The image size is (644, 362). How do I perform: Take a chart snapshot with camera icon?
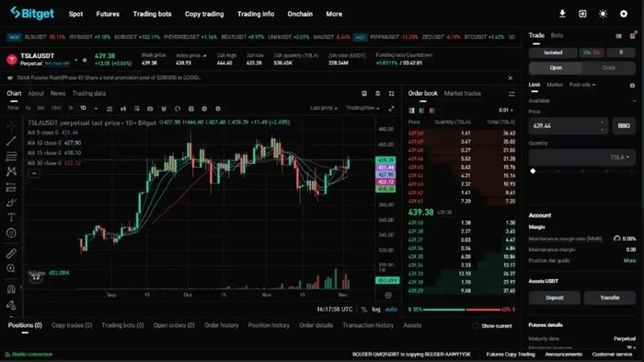[150, 109]
